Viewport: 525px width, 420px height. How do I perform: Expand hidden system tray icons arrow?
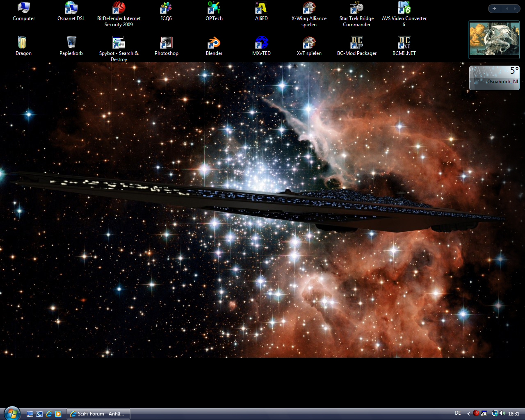[x=468, y=413]
